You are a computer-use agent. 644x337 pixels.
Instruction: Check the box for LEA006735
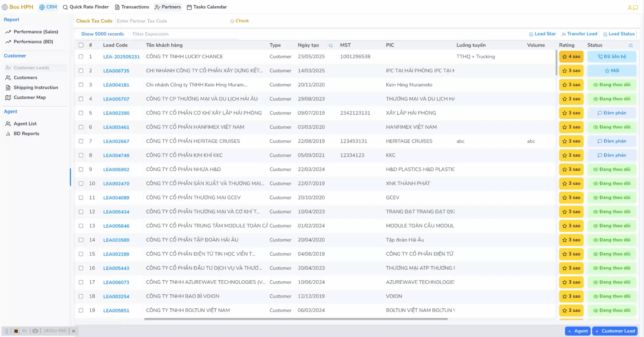(81, 71)
